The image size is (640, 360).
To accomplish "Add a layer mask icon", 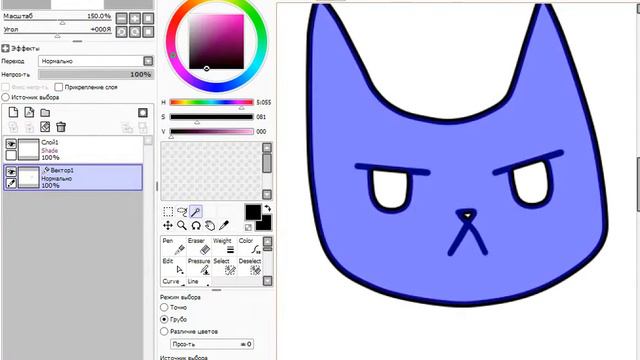I will click(142, 113).
